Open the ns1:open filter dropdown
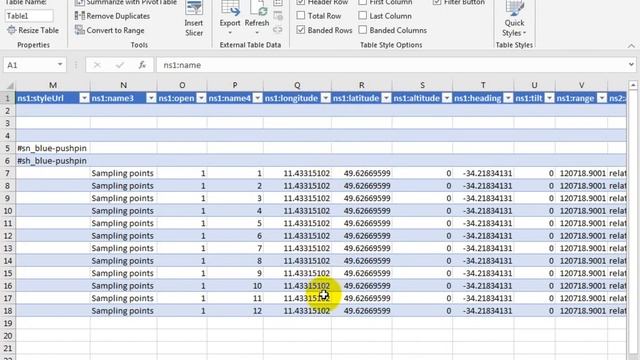 coord(201,98)
